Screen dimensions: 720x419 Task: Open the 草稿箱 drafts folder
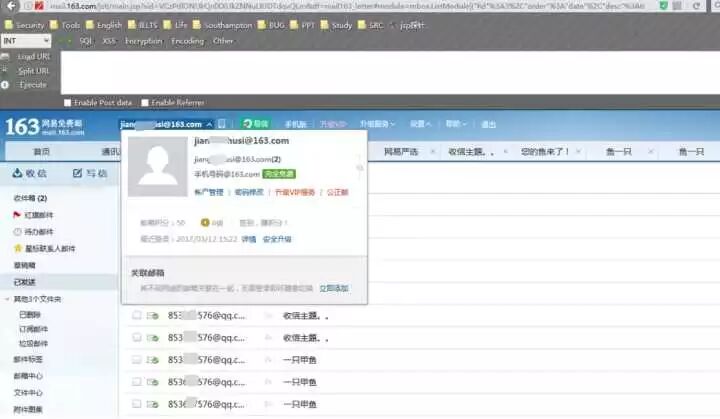[x=24, y=266]
